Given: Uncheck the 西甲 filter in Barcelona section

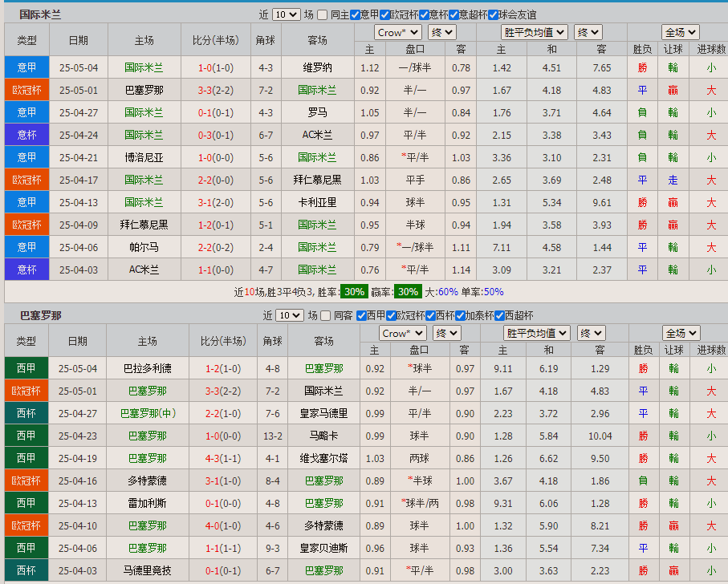Looking at the screenshot, I should click(x=359, y=316).
